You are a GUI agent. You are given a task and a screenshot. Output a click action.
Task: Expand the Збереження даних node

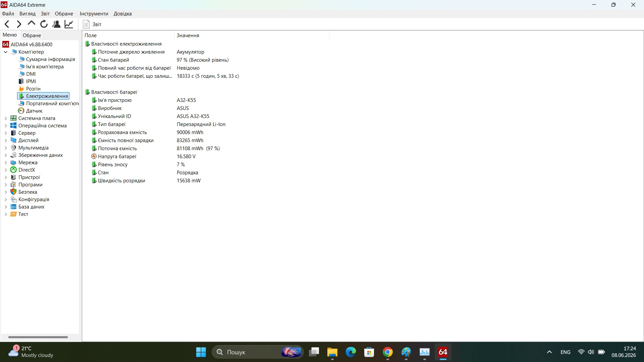(6, 155)
